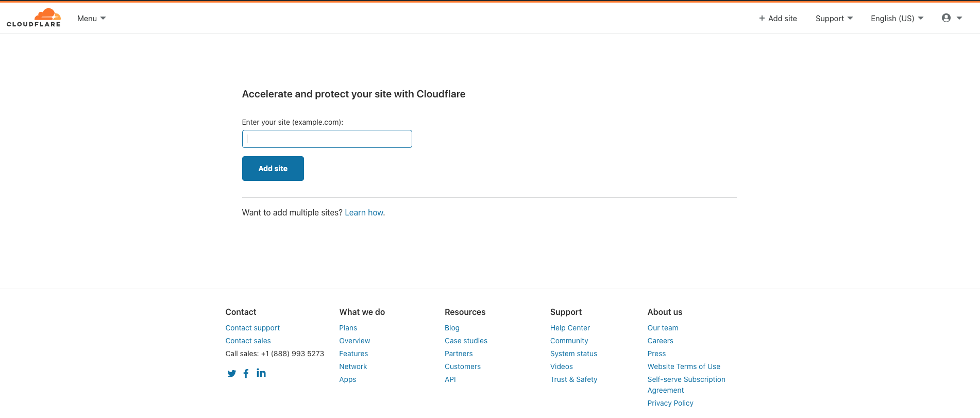Open the Twitter social icon
980x418 pixels.
pyautogui.click(x=232, y=374)
